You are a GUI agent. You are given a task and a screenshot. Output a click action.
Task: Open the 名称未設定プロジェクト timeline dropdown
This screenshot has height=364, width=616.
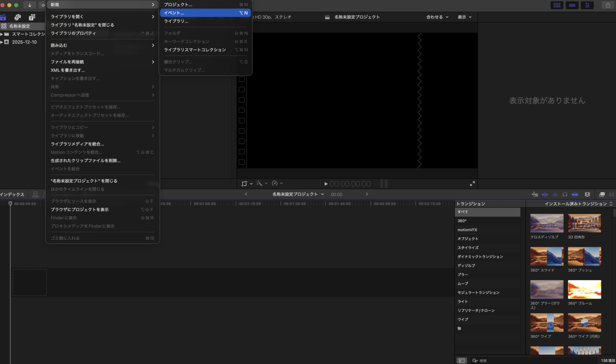point(298,195)
